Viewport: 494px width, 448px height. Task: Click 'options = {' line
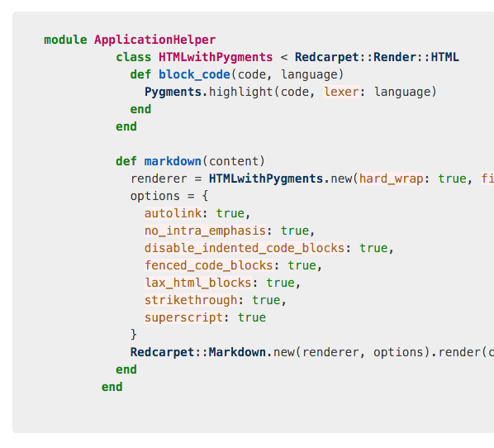click(169, 196)
